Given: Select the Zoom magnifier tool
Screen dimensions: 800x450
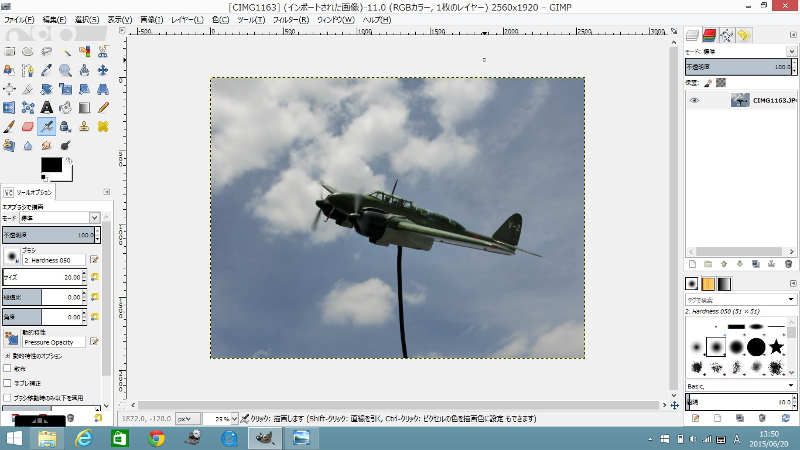Looking at the screenshot, I should coord(65,70).
